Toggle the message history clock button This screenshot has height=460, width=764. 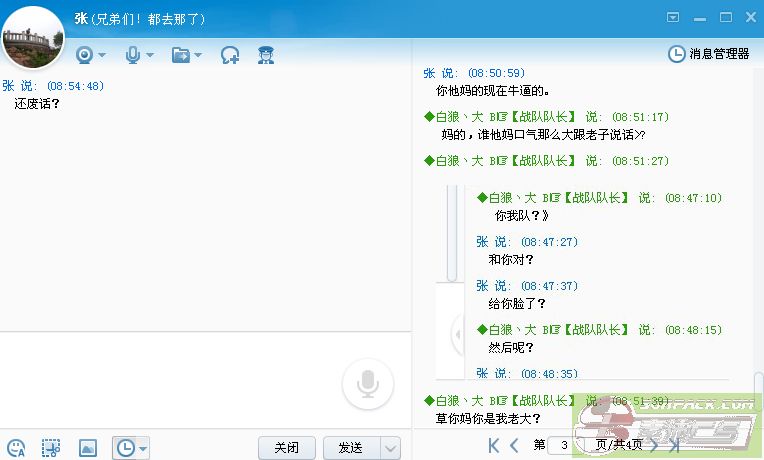tap(125, 448)
